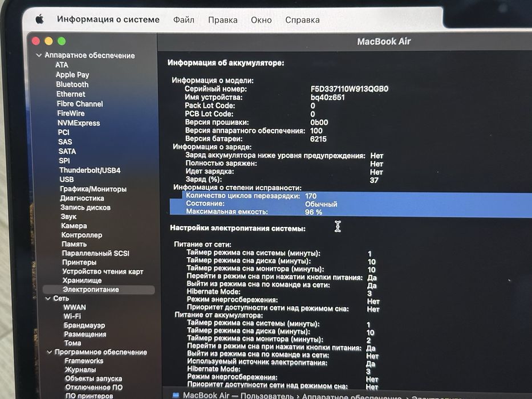532x399 pixels.
Task: Open the Информация о системе menu
Action: coord(108,20)
